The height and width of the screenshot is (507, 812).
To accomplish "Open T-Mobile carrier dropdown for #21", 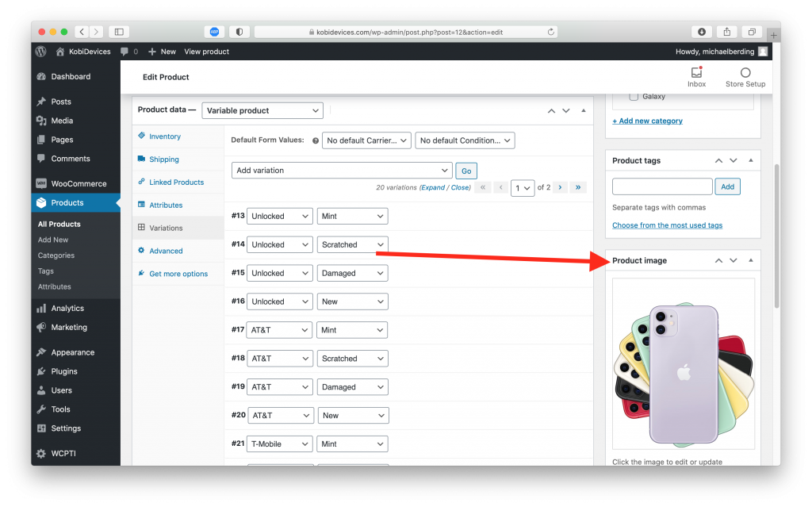I will 280,444.
